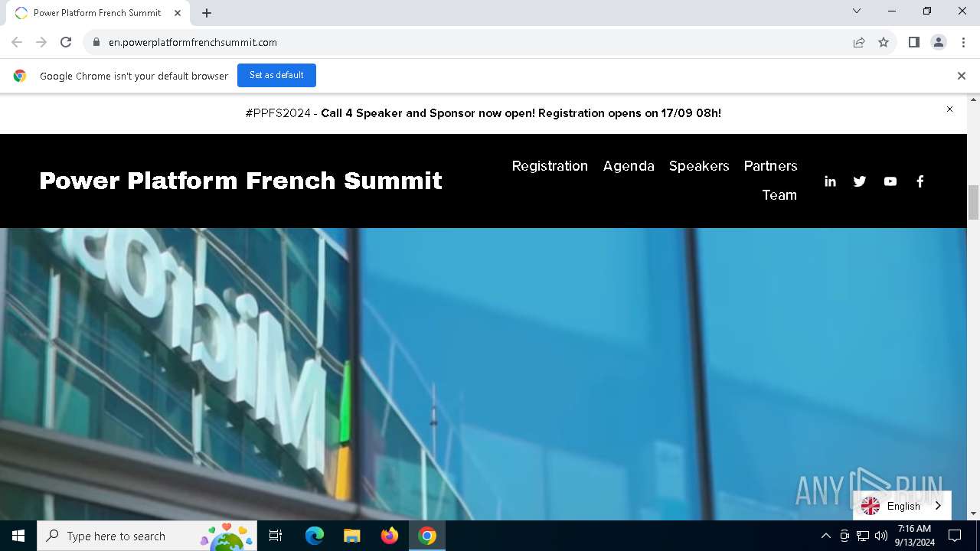Go back with the browser back arrow
This screenshot has height=551, width=980.
(x=17, y=42)
